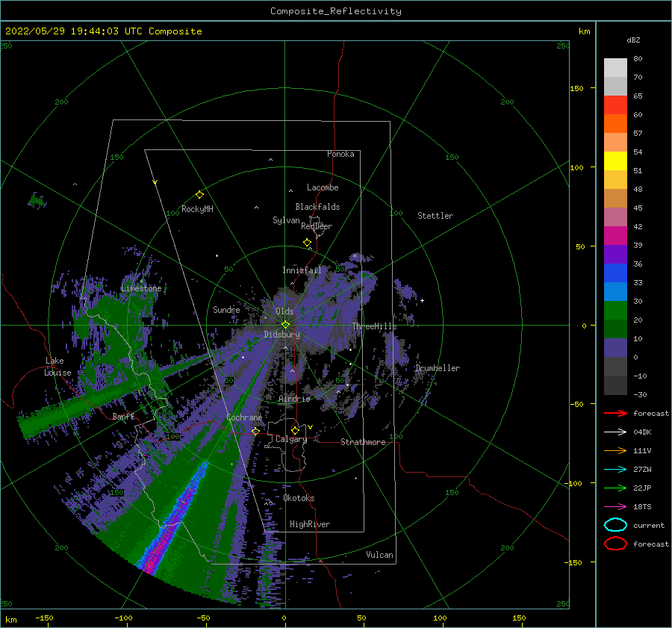Click the red forecast arrow legend icon

pyautogui.click(x=615, y=413)
